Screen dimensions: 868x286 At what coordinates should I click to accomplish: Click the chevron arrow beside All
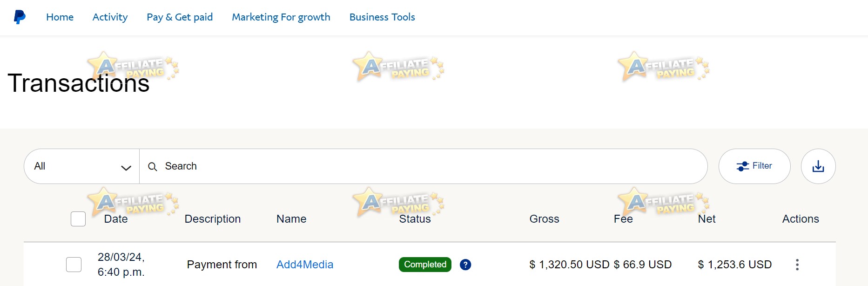(126, 168)
